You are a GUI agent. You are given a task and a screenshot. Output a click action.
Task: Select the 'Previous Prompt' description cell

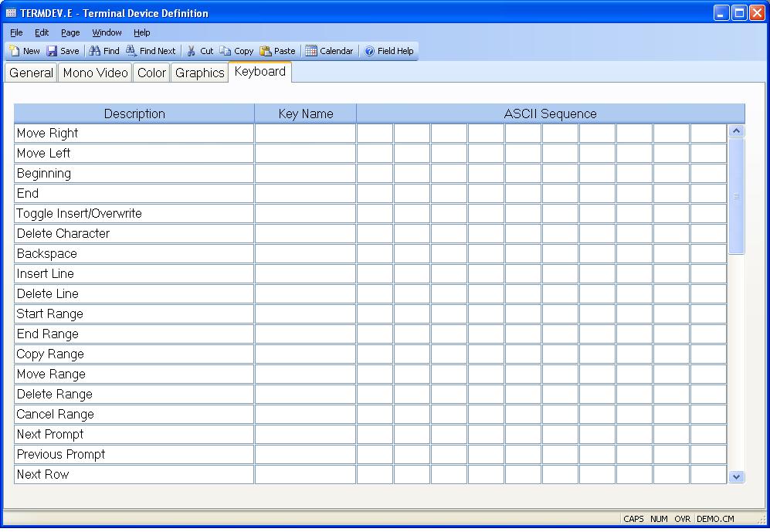pyautogui.click(x=134, y=455)
